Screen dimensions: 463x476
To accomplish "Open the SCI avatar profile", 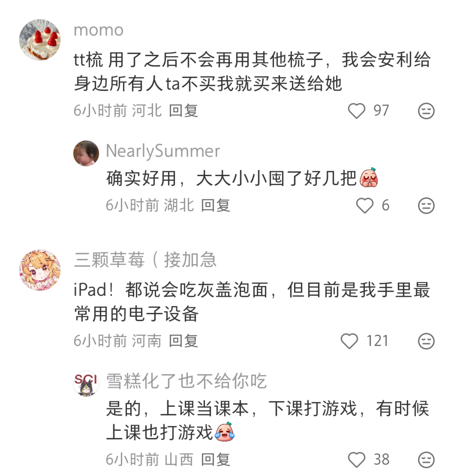I will tap(86, 383).
